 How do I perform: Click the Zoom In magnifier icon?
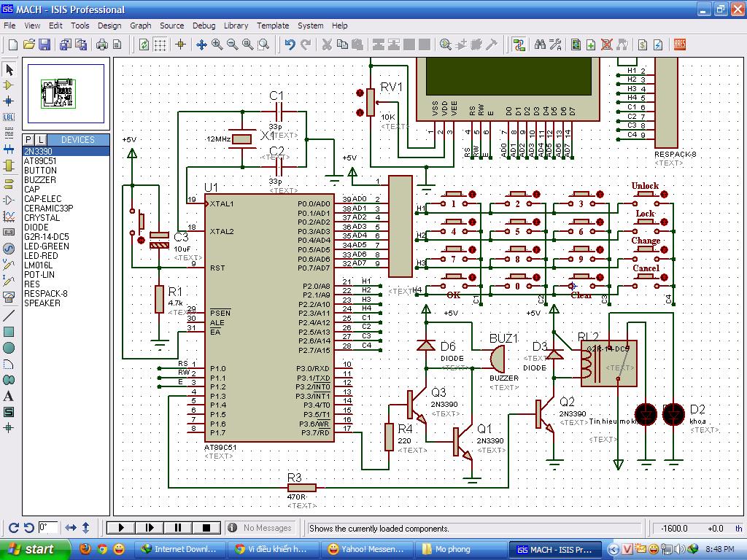coord(217,44)
